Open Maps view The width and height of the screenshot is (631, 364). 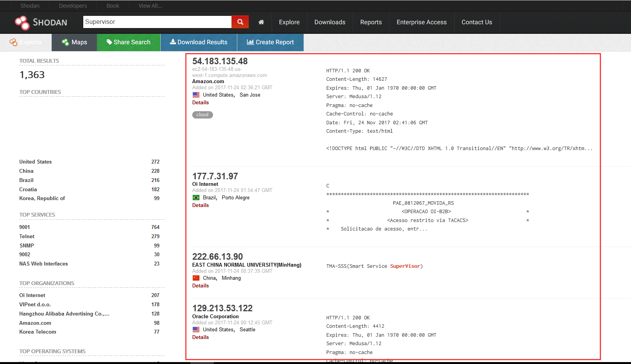click(x=74, y=42)
